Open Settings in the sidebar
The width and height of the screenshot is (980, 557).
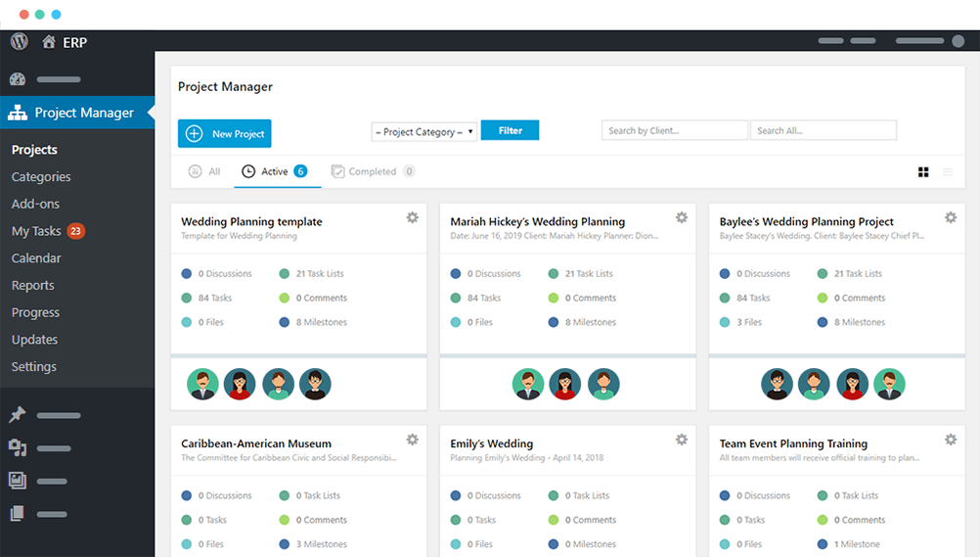tap(34, 367)
